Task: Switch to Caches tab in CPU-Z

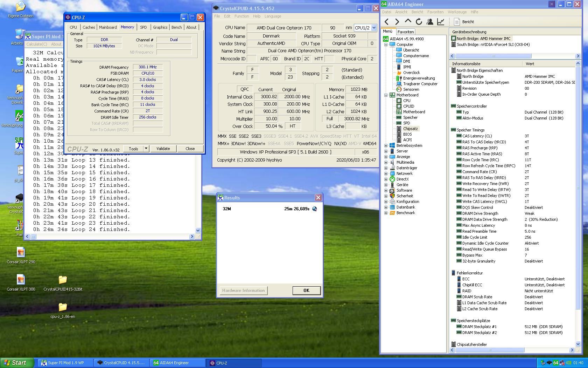Action: [x=89, y=27]
